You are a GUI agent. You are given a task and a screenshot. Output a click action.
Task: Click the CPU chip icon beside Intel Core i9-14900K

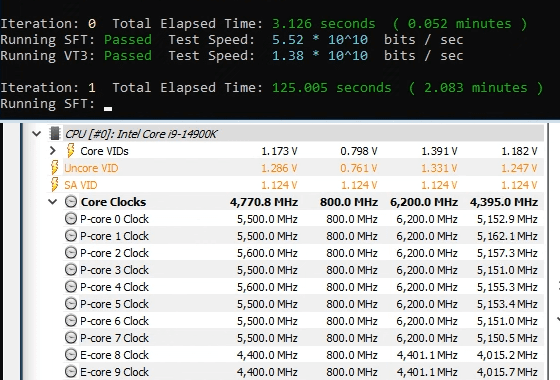coord(55,134)
